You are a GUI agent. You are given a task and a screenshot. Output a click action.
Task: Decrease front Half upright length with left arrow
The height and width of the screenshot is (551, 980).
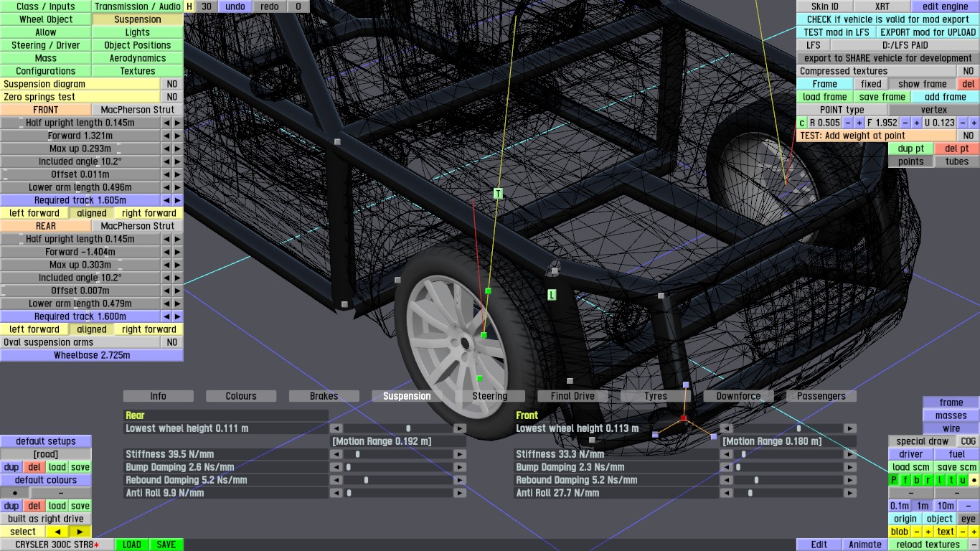point(166,123)
